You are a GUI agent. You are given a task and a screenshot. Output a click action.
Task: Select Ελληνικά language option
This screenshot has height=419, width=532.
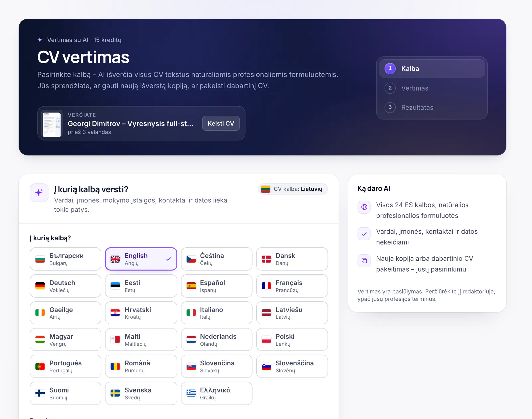pos(216,393)
